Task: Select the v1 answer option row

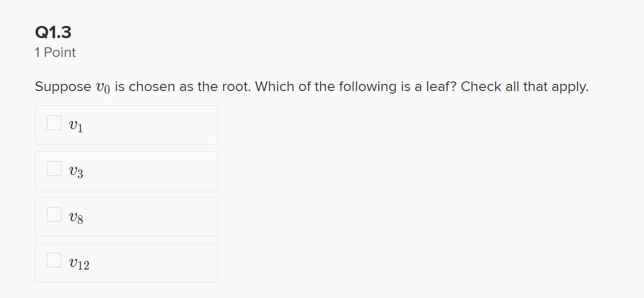Action: [x=126, y=125]
